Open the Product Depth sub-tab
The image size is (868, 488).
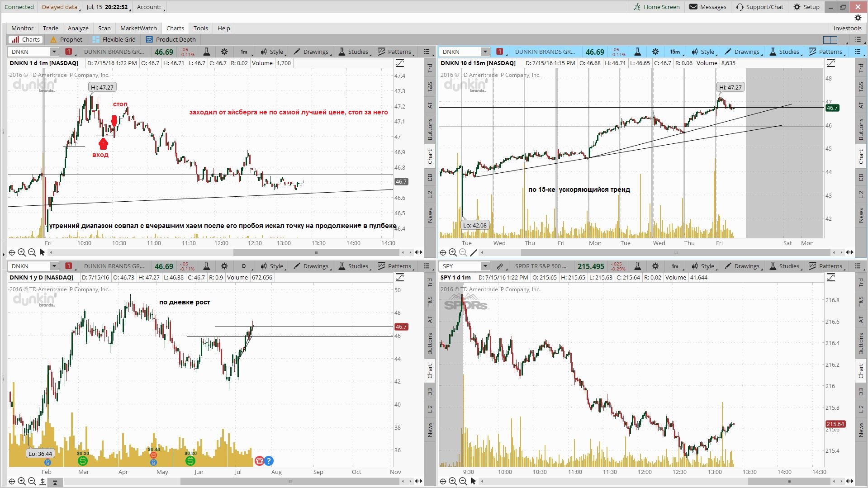click(171, 40)
